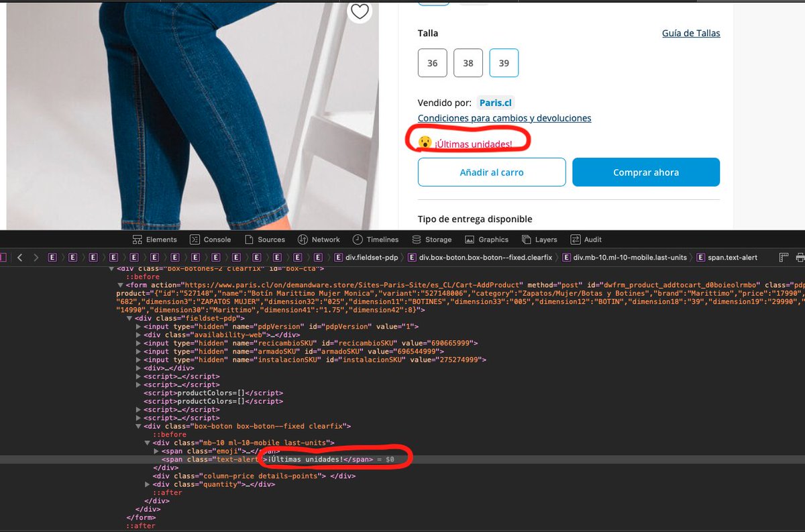Switch to the Network tab

click(x=319, y=240)
